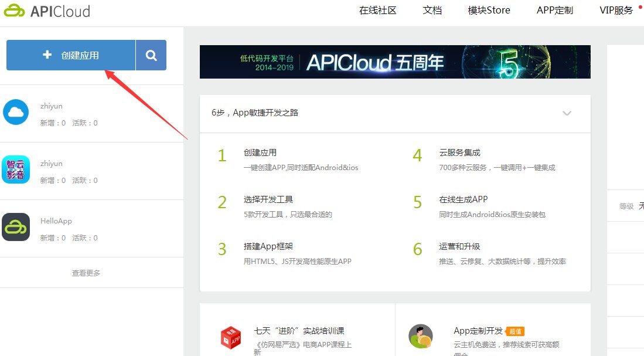Open app search with the magnifier icon
Screen dimensions: 644x356
pyautogui.click(x=151, y=54)
